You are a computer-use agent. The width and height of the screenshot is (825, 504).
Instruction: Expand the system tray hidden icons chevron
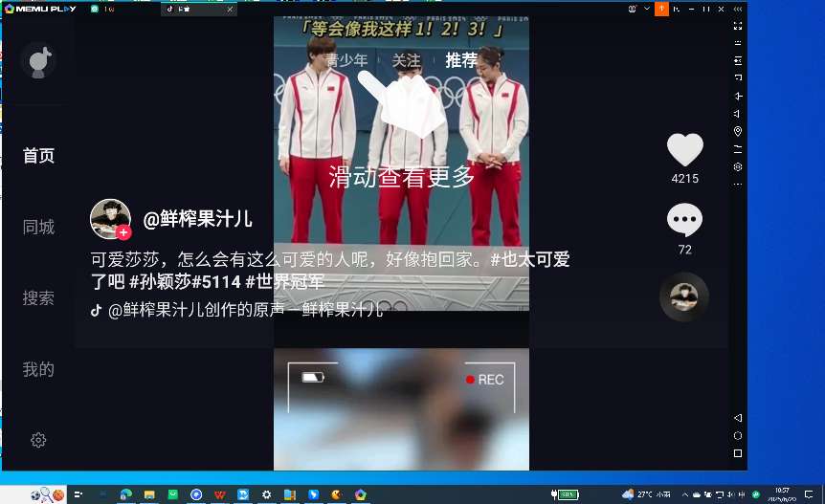pyautogui.click(x=684, y=494)
